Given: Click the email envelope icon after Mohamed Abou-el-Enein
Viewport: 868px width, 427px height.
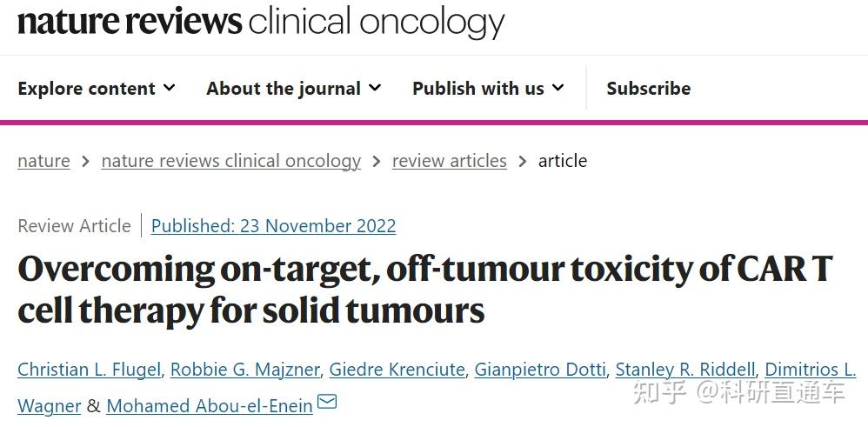Looking at the screenshot, I should [x=327, y=403].
